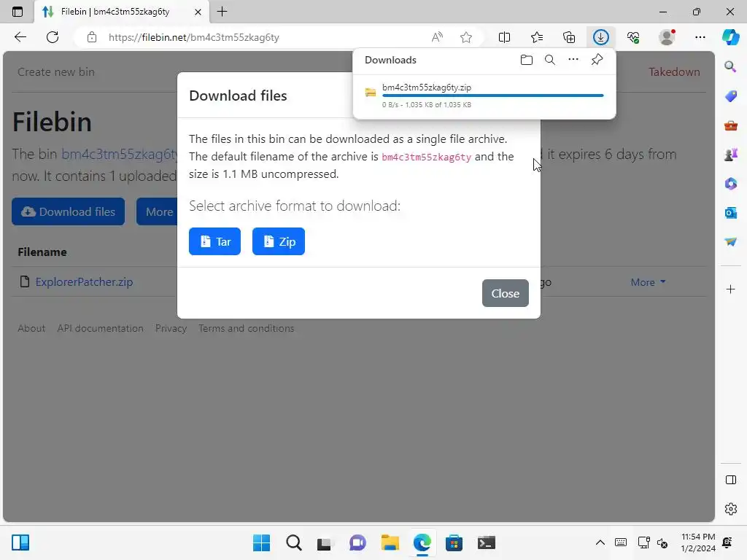The height and width of the screenshot is (560, 747).
Task: Pin the Downloads panel
Action: 597,60
